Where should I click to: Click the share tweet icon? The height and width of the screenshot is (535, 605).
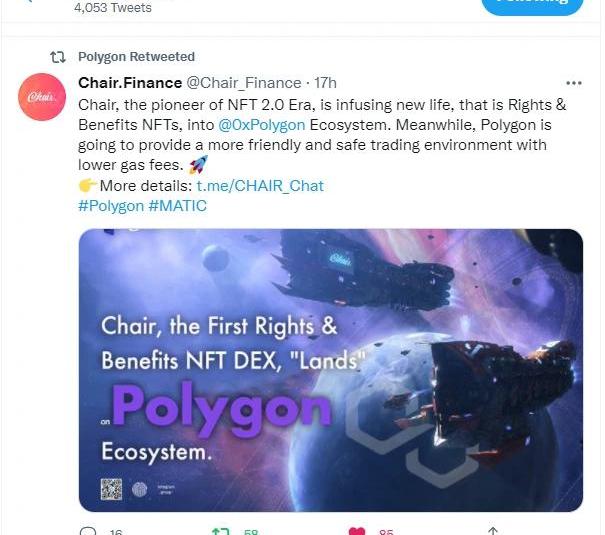point(492,531)
